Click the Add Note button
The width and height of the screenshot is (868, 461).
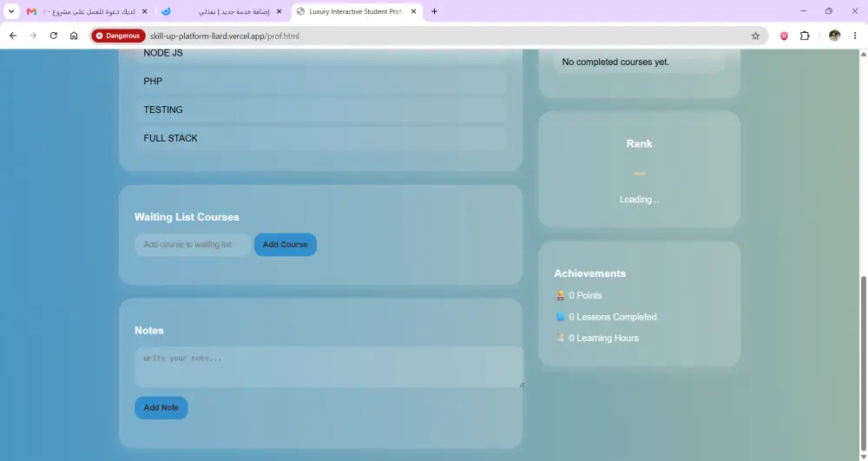[x=161, y=408]
